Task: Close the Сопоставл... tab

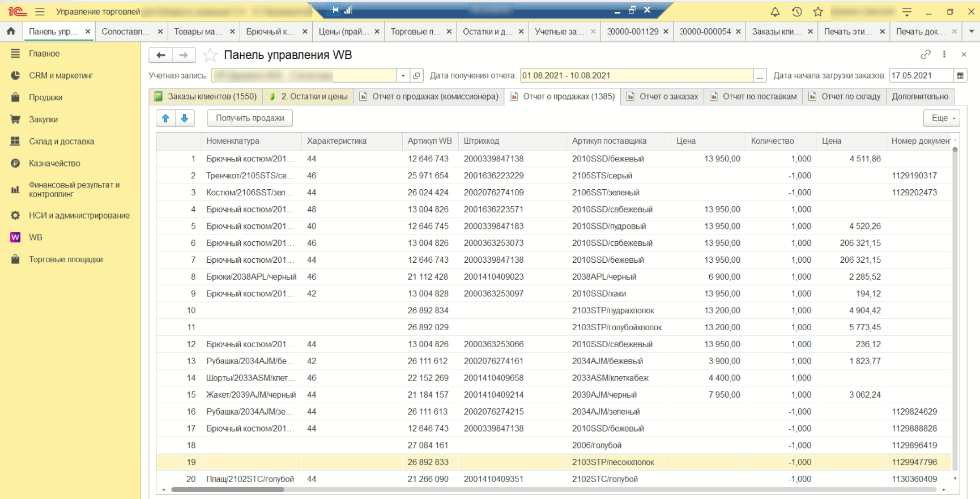Action: 160,31
